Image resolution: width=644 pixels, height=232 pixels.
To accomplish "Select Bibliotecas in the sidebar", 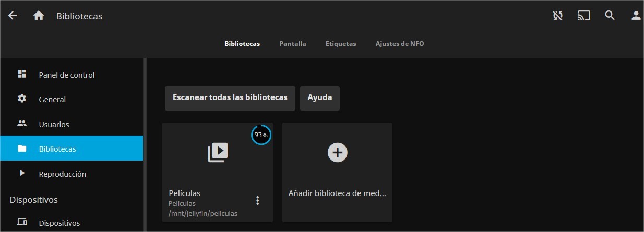I will 71,149.
